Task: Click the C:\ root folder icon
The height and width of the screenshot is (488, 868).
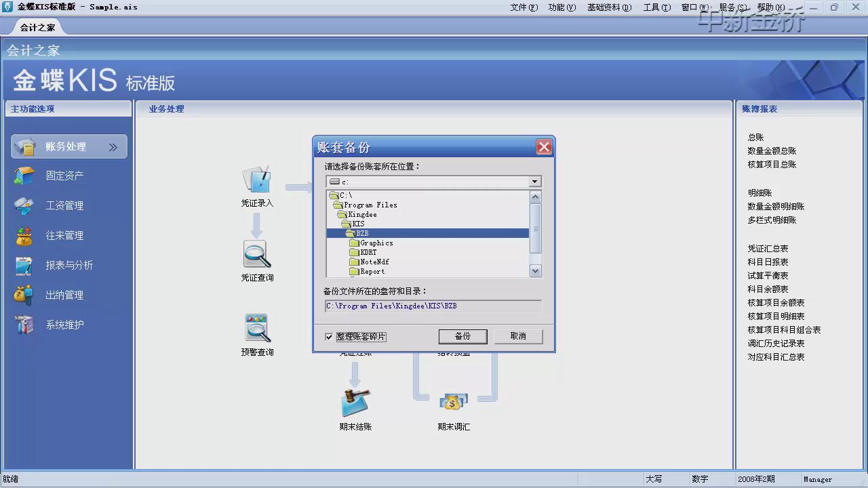Action: coord(334,195)
